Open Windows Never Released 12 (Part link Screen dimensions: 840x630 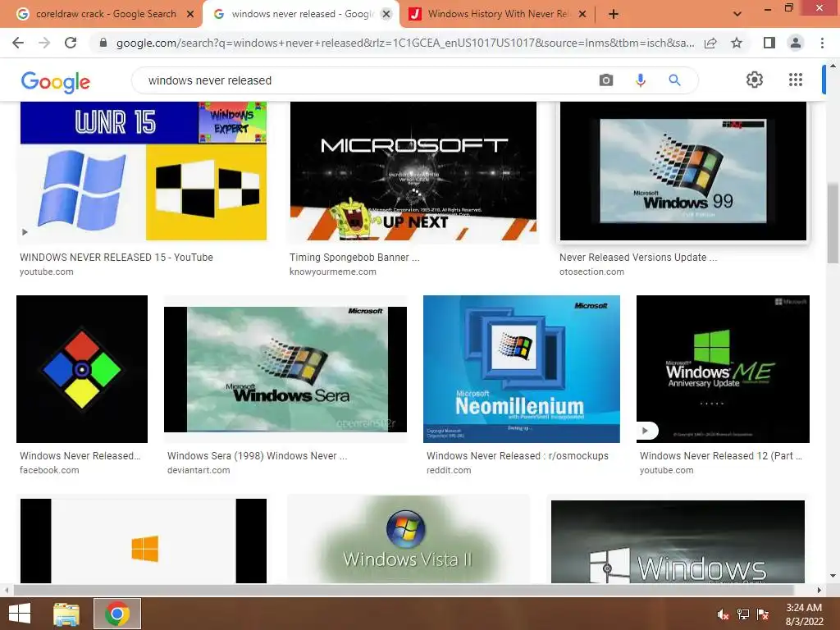pos(720,455)
